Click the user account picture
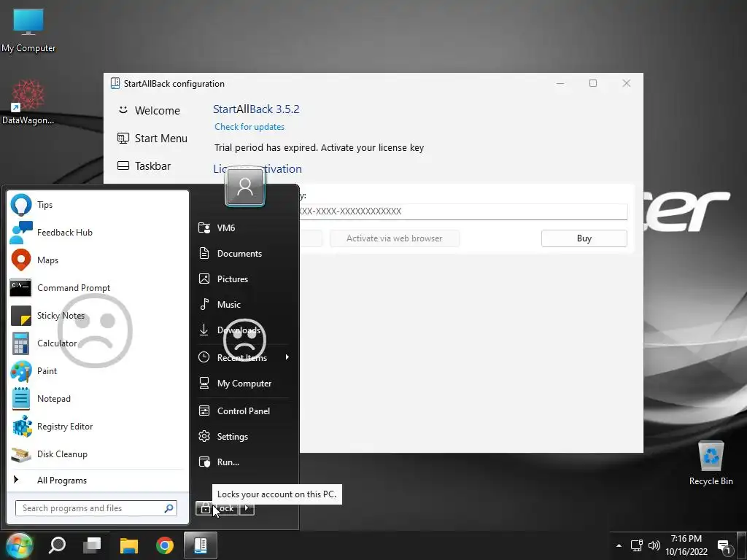The image size is (747, 560). click(x=245, y=187)
